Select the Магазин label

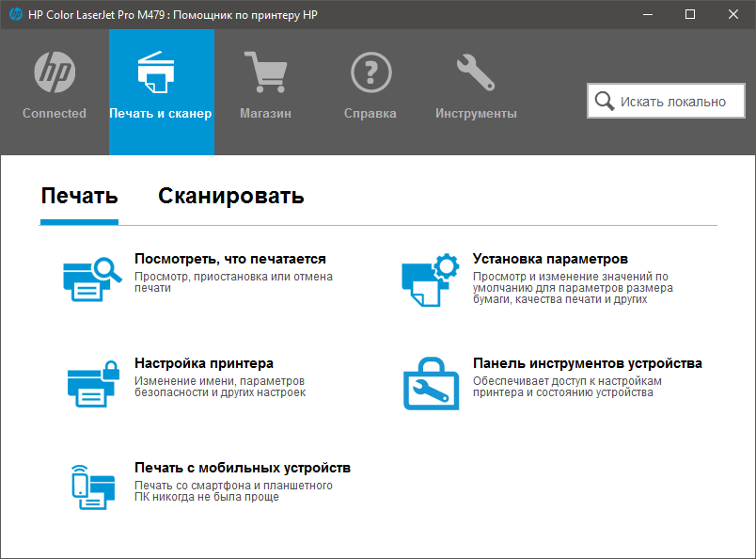pos(266,114)
